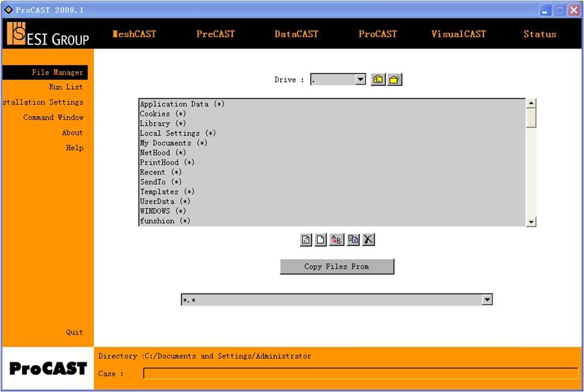Open the Command Window sidebar entry
Image resolution: width=584 pixels, height=392 pixels.
54,117
